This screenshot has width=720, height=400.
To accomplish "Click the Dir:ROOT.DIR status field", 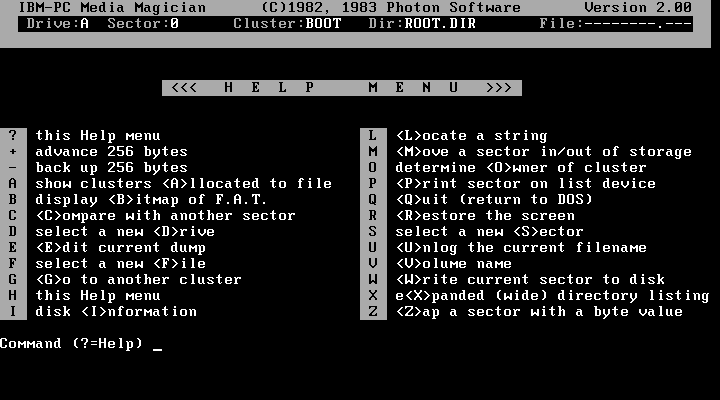I will (422, 24).
